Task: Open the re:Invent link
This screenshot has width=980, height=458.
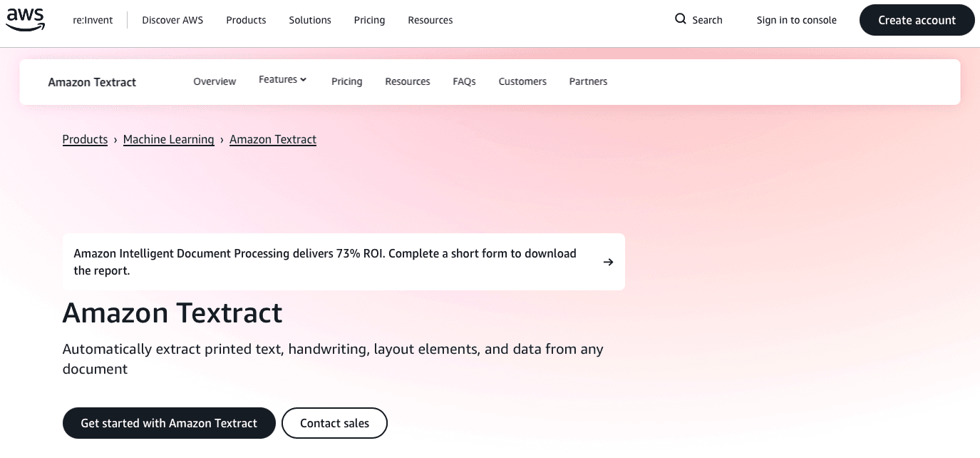Action: [93, 20]
